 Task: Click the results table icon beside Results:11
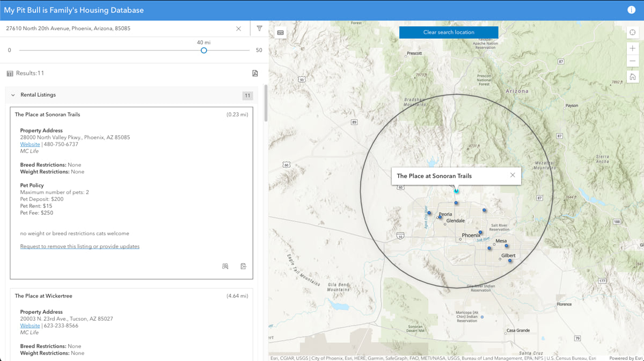[x=10, y=73]
